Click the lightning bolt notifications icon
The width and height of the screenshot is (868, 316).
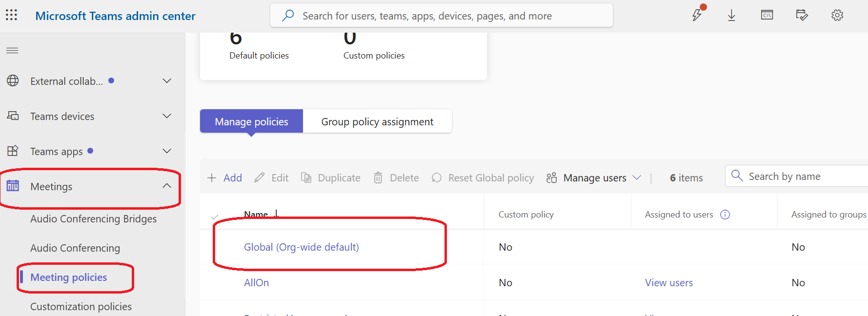click(697, 15)
